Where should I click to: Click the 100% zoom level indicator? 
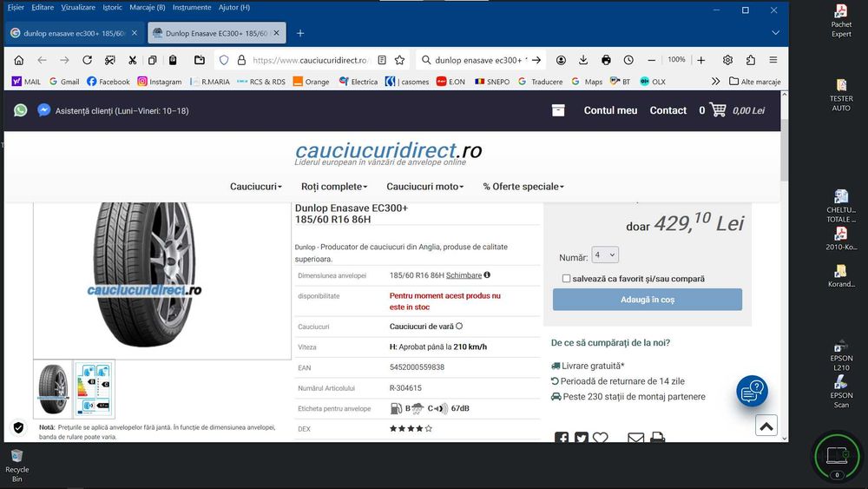676,60
